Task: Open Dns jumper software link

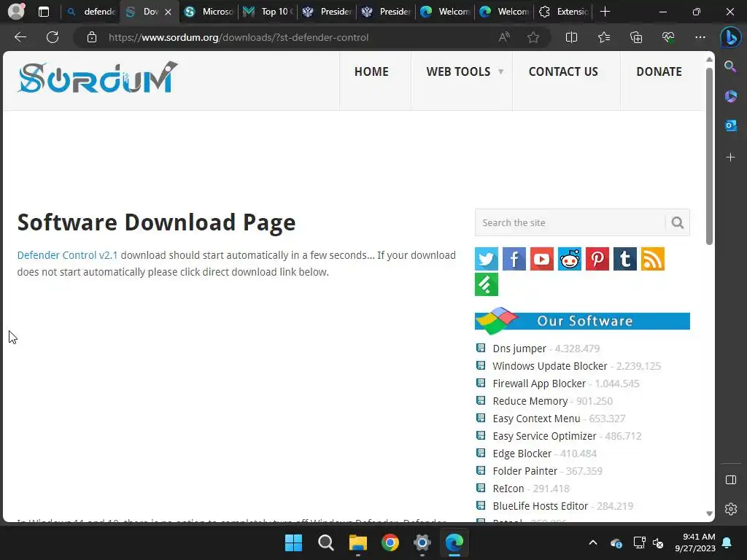Action: click(x=519, y=349)
